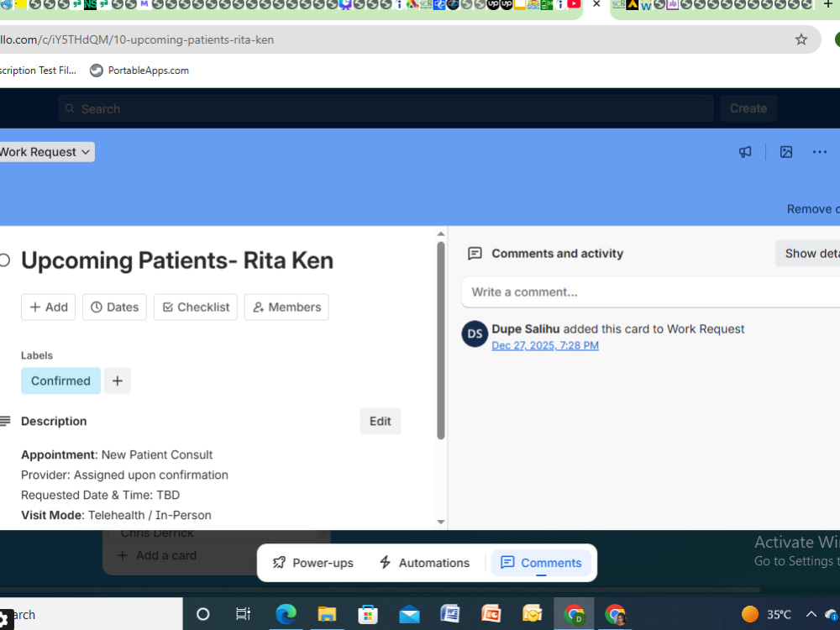Screen dimensions: 840x630
Task: Open Cortana from the taskbar circle icon
Action: point(203,615)
